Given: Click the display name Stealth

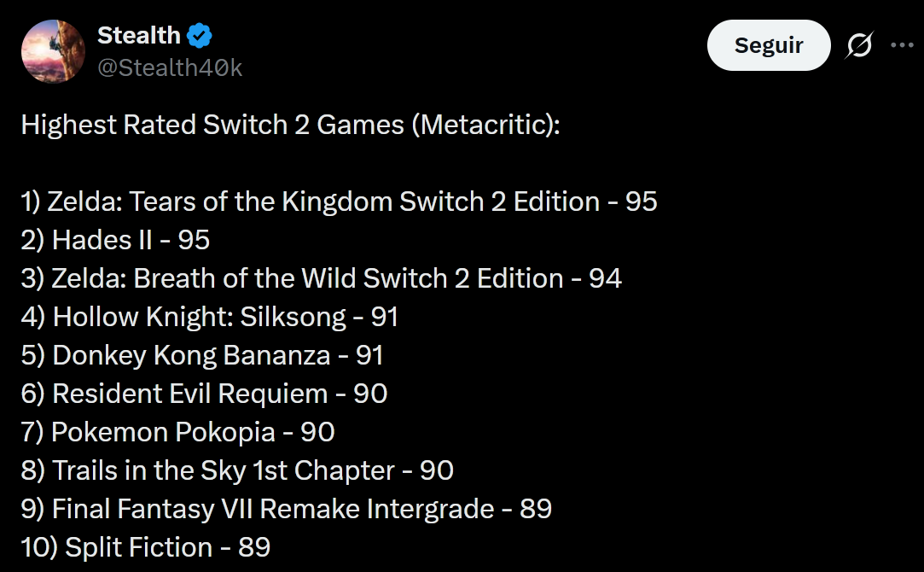Looking at the screenshot, I should 139,35.
